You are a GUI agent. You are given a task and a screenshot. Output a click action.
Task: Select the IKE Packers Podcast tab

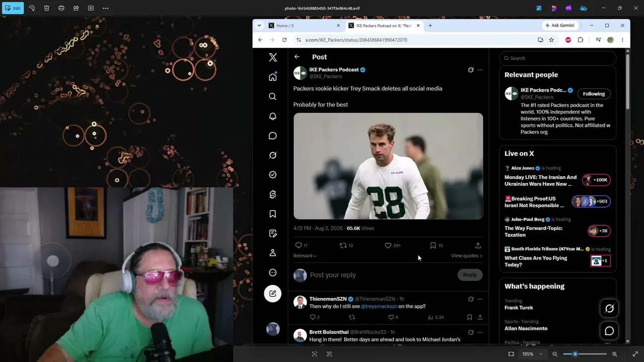(384, 26)
